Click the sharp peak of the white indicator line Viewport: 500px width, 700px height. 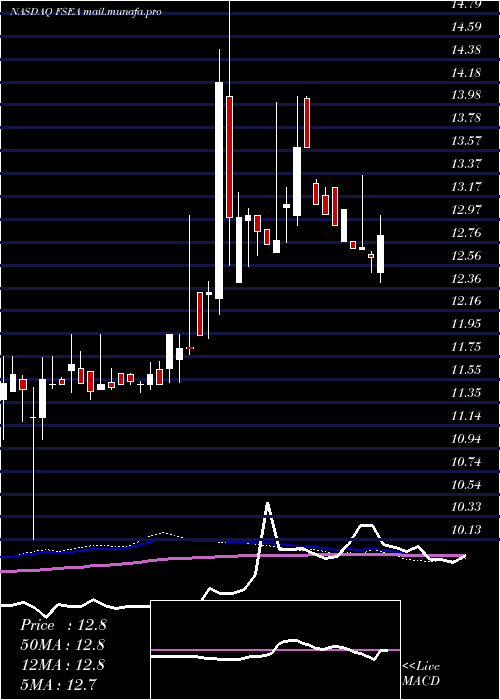(x=267, y=504)
